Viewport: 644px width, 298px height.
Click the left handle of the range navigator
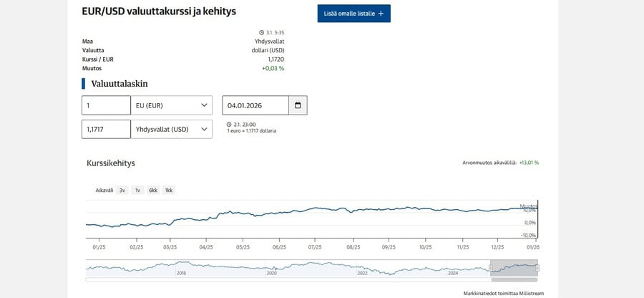(491, 268)
